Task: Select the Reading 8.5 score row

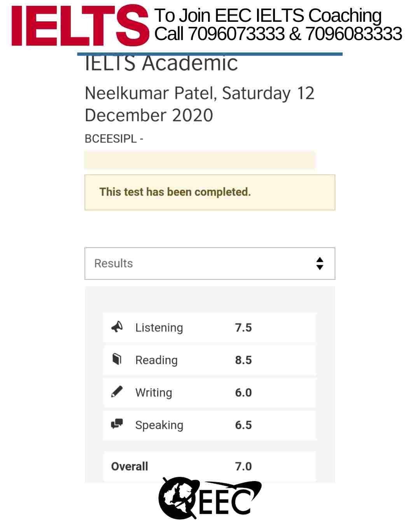Action: [x=210, y=360]
